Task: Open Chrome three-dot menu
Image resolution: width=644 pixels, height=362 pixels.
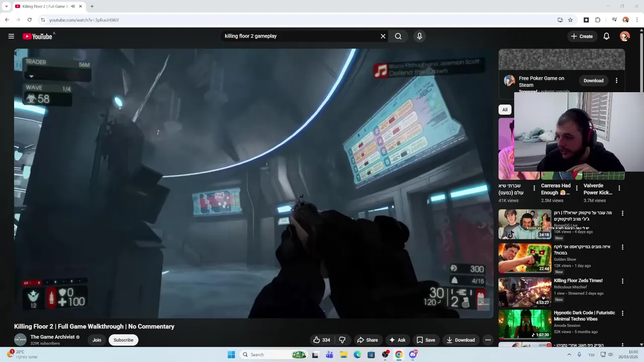Action: coord(637,20)
